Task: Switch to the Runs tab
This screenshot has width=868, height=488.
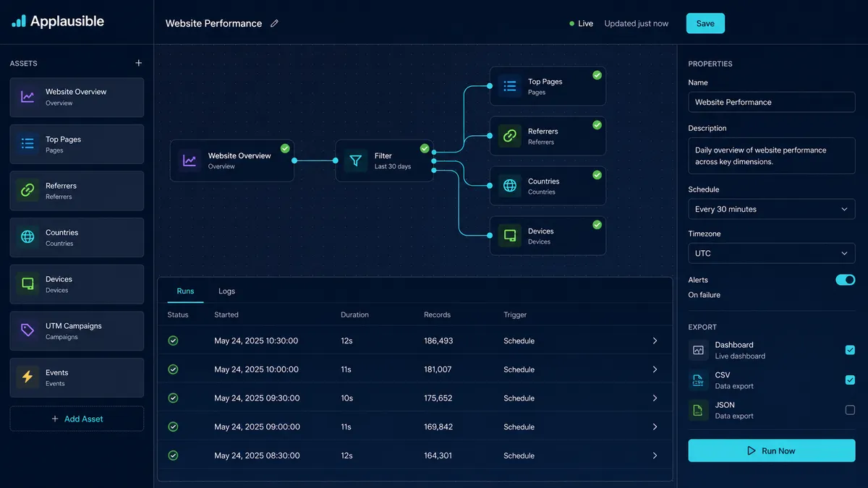Action: (x=185, y=291)
